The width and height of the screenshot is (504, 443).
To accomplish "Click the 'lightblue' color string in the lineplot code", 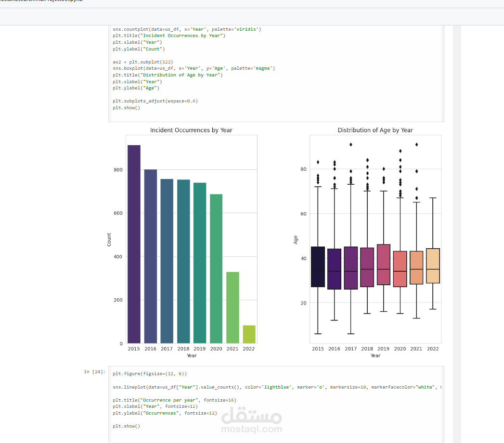I will click(x=276, y=387).
